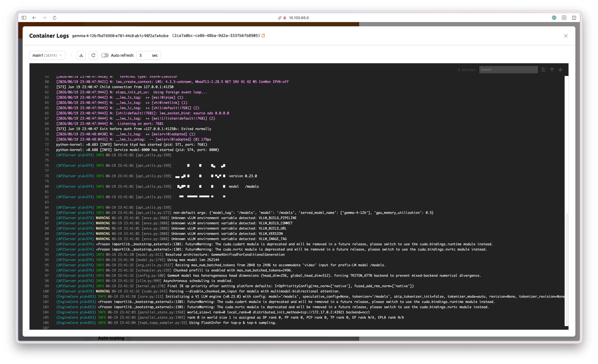Download the container logs
The width and height of the screenshot is (598, 364).
[x=81, y=55]
